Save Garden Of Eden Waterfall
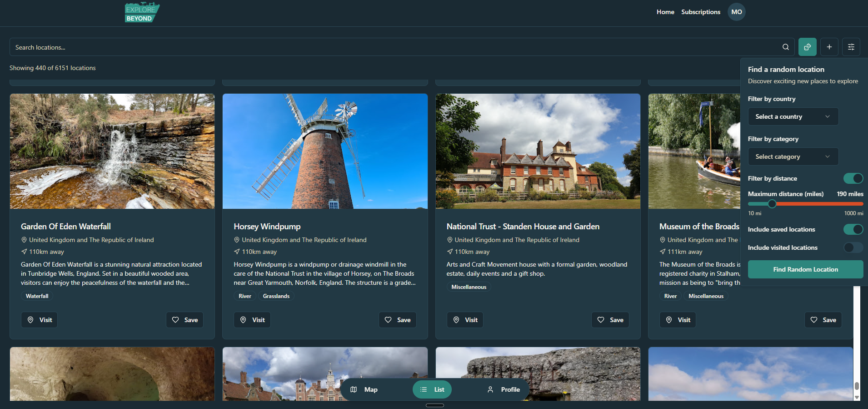Screen dimensions: 868x409 coord(185,320)
